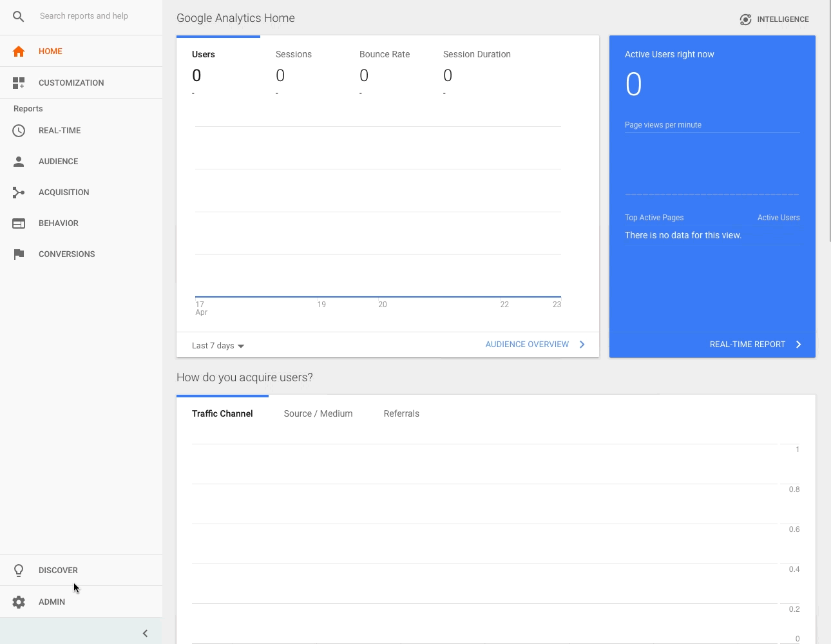The width and height of the screenshot is (831, 644).
Task: Click the Behavior window icon
Action: [19, 223]
